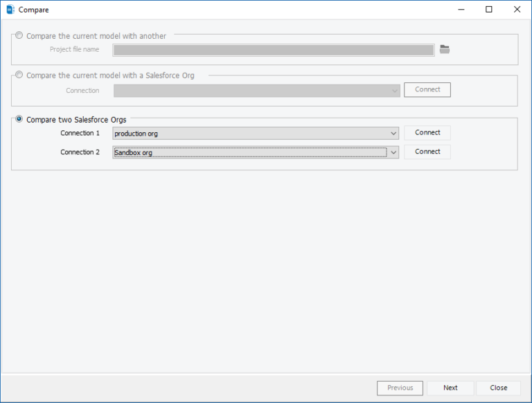
Task: Click the Compare title bar text
Action: pyautogui.click(x=34, y=10)
